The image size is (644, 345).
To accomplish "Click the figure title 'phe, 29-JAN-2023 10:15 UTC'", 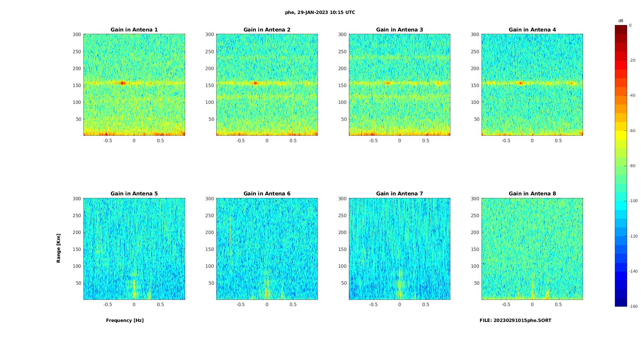I will pos(320,12).
